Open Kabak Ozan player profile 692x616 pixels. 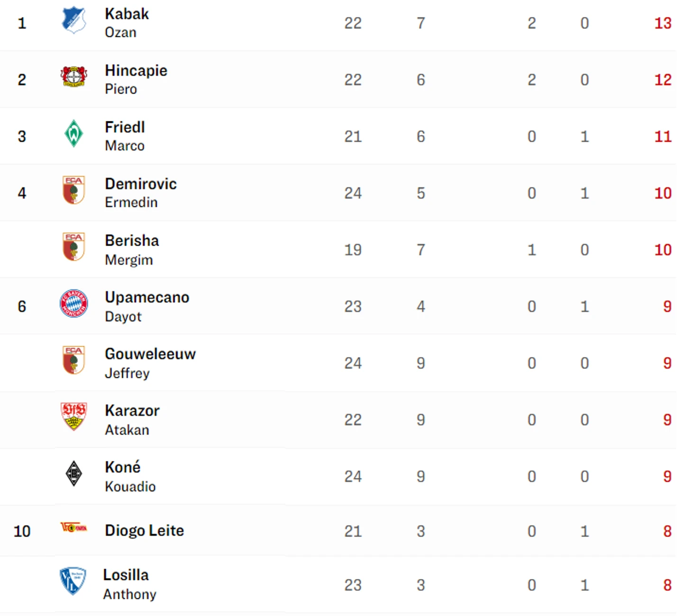point(127,23)
